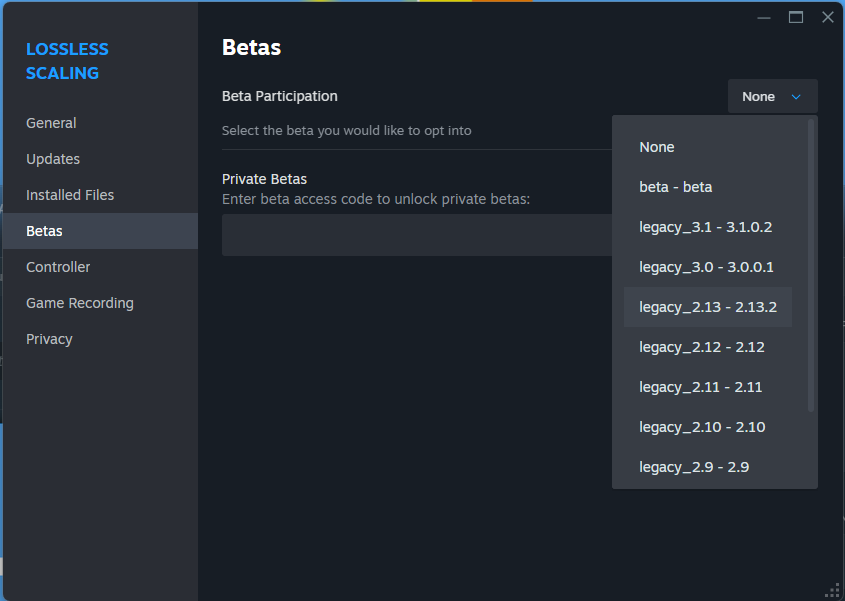Select the Betas sidebar tab
Screen dimensions: 845x601
point(100,231)
